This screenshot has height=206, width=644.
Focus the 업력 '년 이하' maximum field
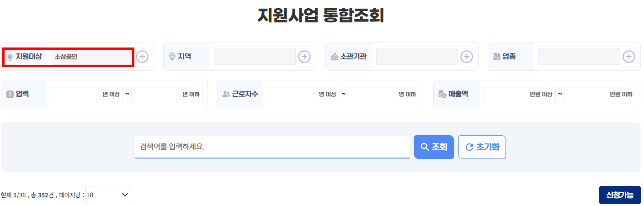click(167, 94)
